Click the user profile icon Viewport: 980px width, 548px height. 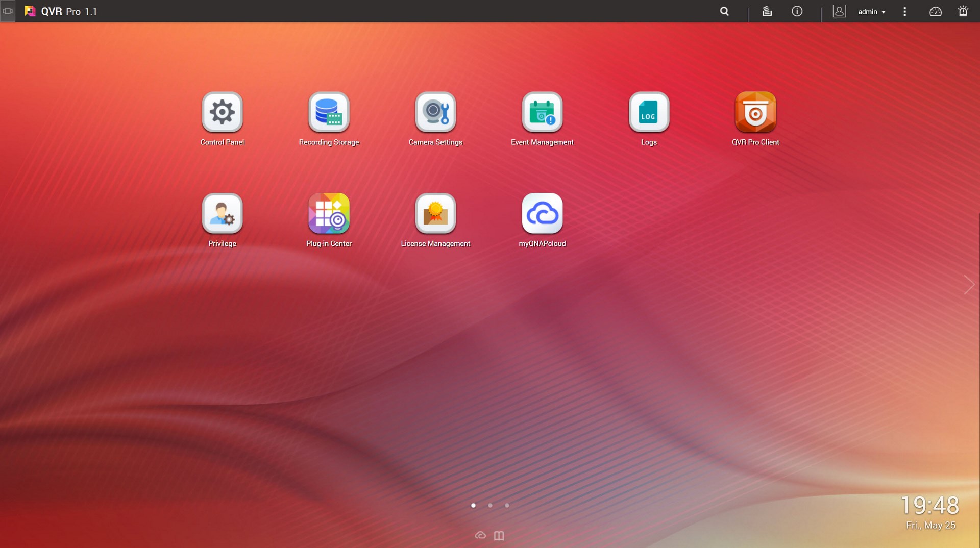(x=839, y=11)
